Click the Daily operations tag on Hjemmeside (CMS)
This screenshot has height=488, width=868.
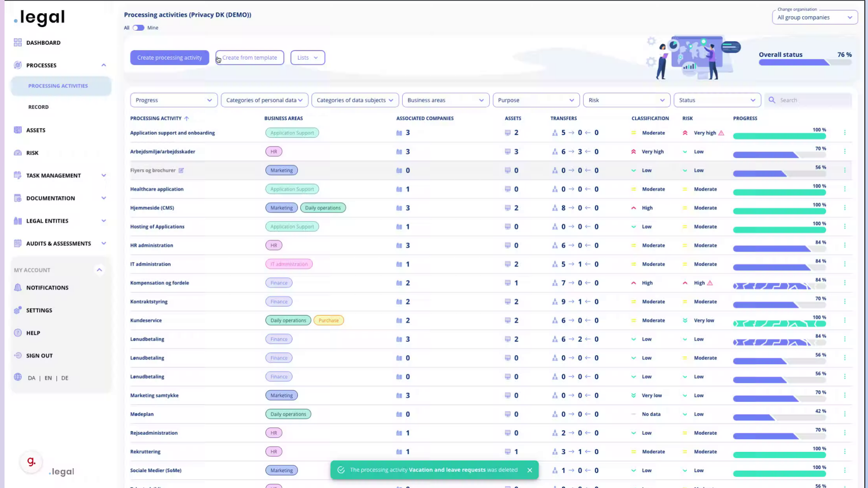(x=323, y=208)
